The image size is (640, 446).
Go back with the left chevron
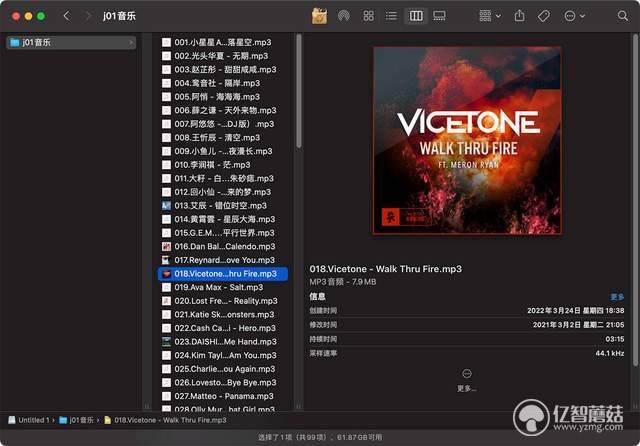(67, 16)
